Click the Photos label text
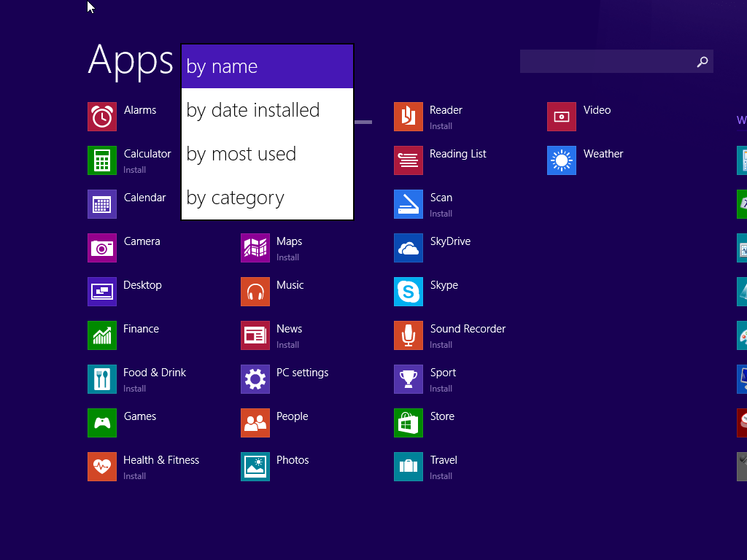The height and width of the screenshot is (560, 747). click(293, 460)
